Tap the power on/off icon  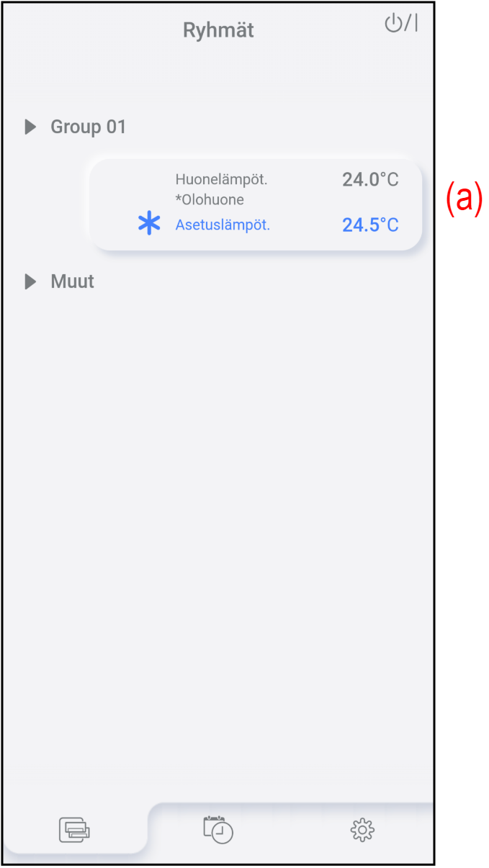401,24
